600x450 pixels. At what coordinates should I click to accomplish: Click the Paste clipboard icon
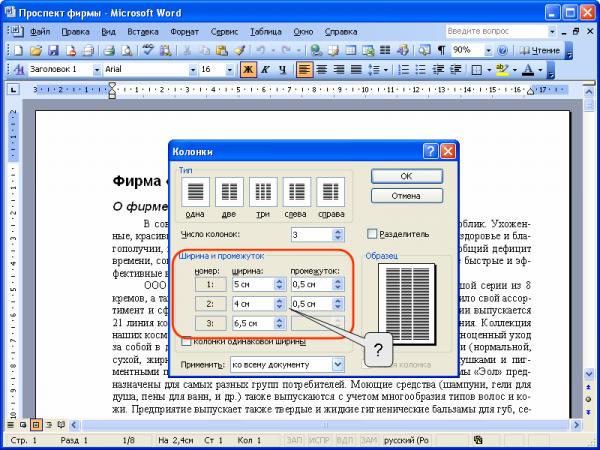coord(222,51)
